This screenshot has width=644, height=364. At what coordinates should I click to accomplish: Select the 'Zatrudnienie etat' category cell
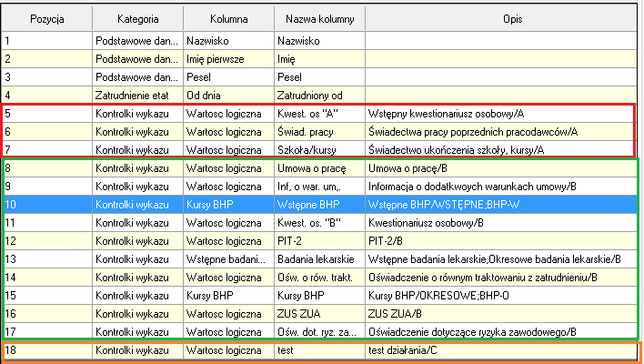138,96
